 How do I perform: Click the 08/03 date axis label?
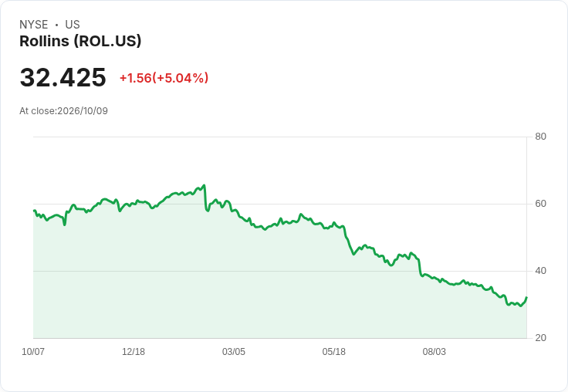click(434, 352)
